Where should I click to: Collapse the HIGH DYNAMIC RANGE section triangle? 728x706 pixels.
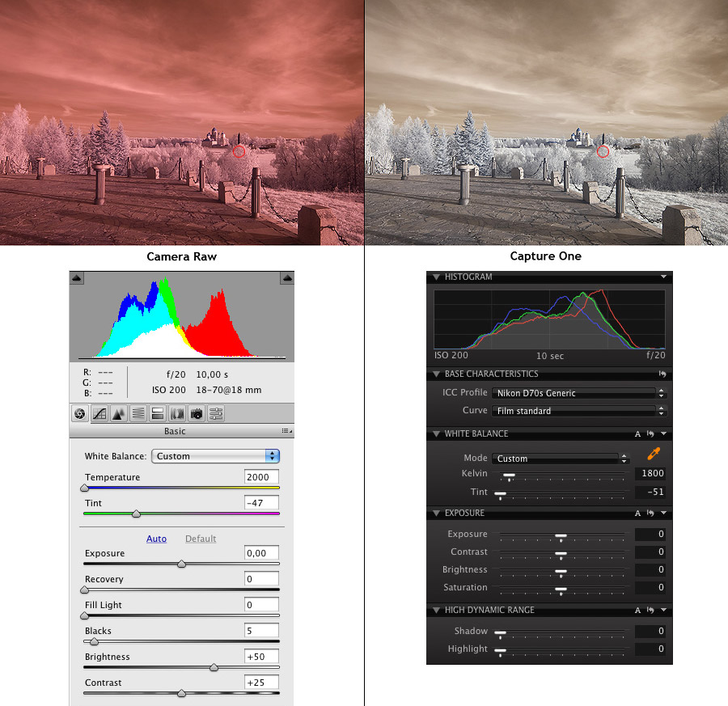point(437,611)
